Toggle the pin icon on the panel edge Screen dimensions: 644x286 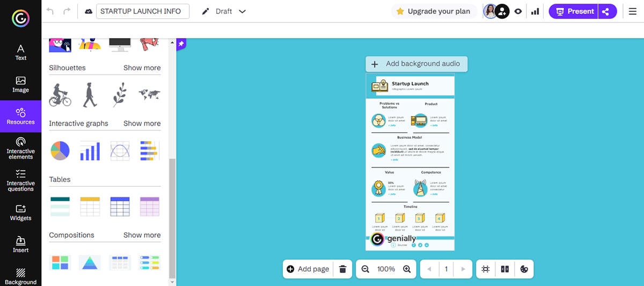pyautogui.click(x=181, y=43)
